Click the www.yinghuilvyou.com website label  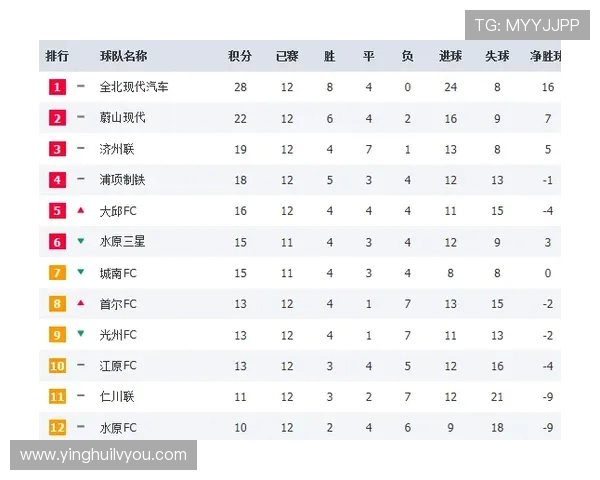pyautogui.click(x=104, y=455)
